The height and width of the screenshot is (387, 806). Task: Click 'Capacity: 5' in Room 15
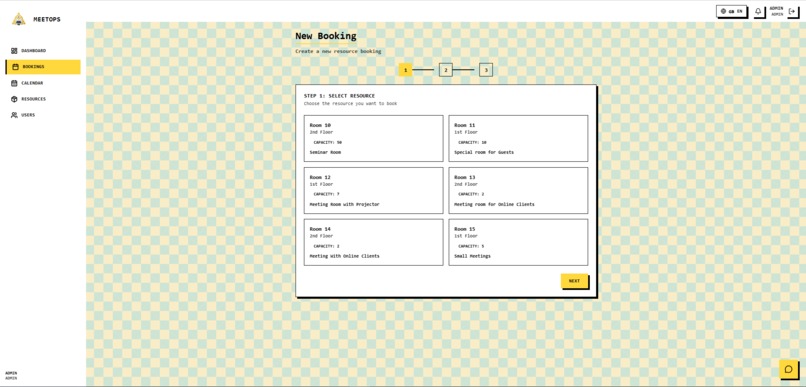(x=471, y=246)
